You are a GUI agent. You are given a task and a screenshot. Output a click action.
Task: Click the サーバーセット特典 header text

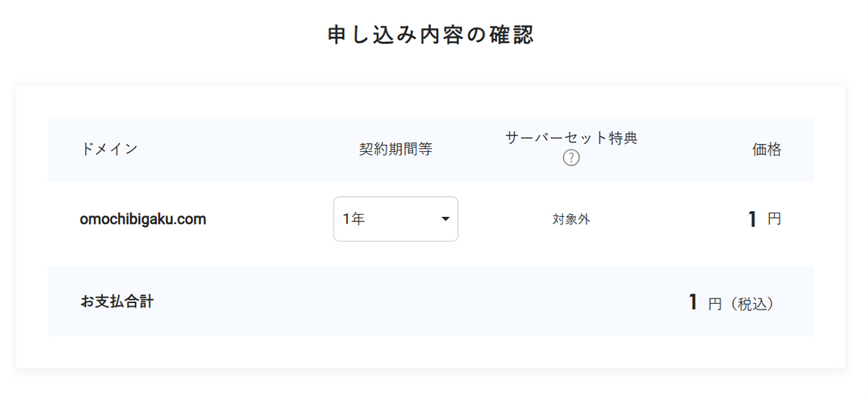tap(571, 138)
